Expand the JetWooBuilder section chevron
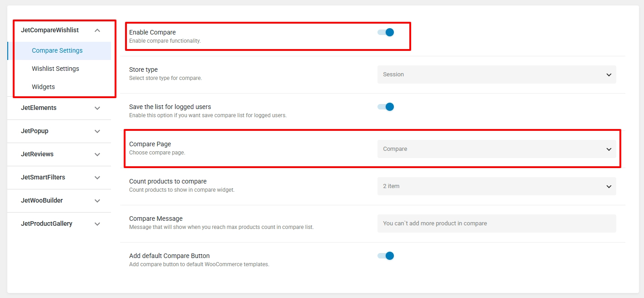Screen dimensions: 644x298 pyautogui.click(x=97, y=201)
